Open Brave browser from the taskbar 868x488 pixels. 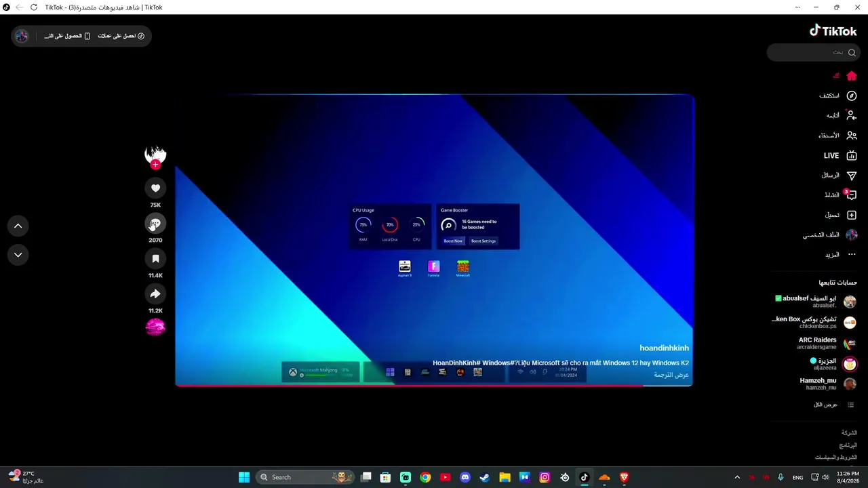pyautogui.click(x=625, y=477)
